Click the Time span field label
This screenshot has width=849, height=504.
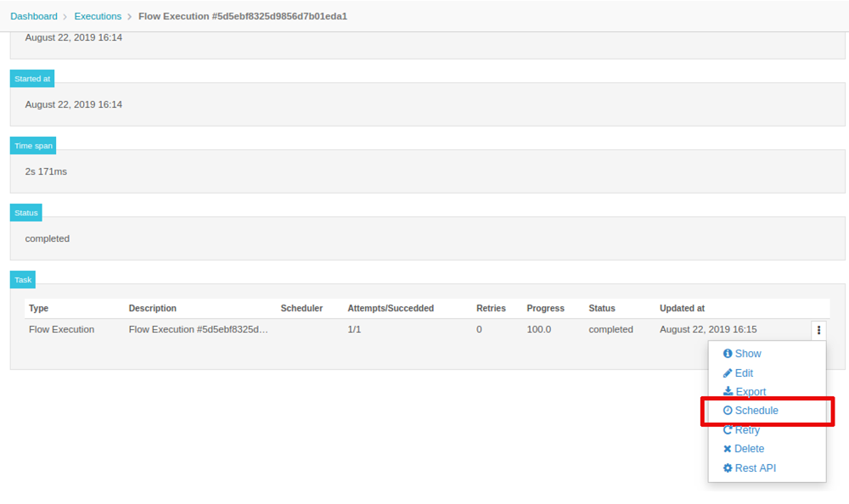click(33, 146)
